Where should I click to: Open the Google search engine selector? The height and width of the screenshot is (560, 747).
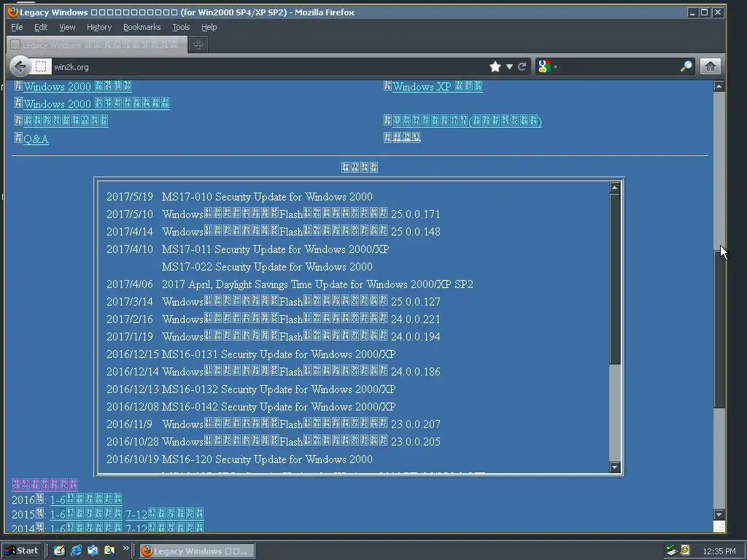[x=547, y=66]
